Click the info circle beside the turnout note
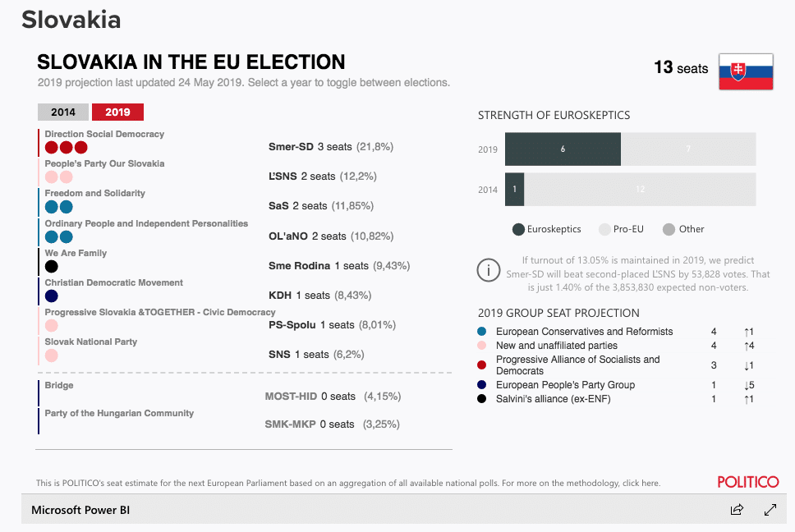The width and height of the screenshot is (795, 532). (x=489, y=269)
